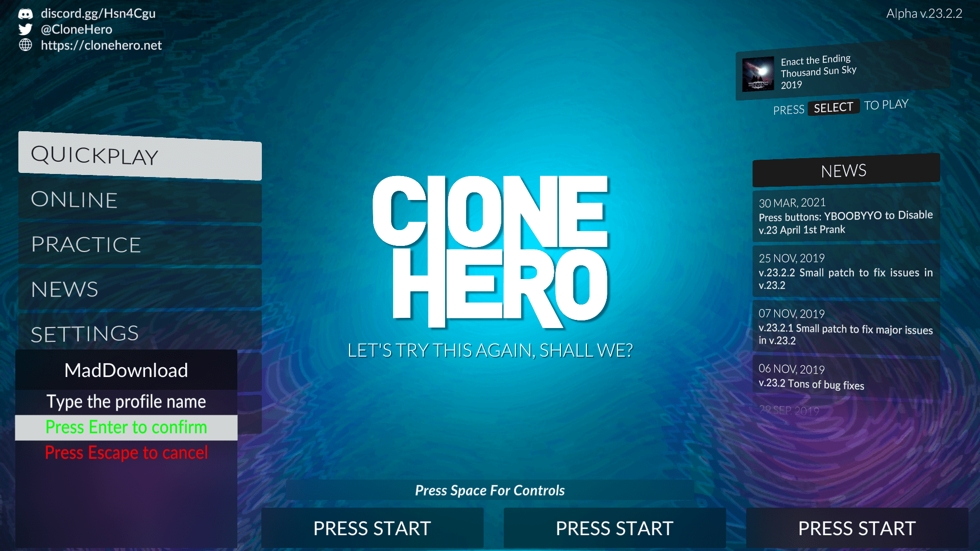Click the 06 NOV 2019 bug fixes news item
Image resolution: width=980 pixels, height=551 pixels.
[845, 377]
